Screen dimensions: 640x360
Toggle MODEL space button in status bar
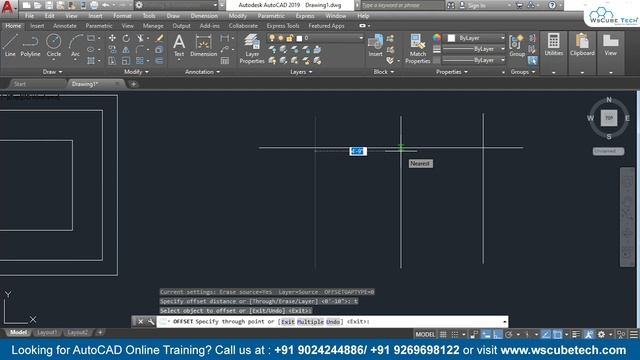(x=425, y=335)
